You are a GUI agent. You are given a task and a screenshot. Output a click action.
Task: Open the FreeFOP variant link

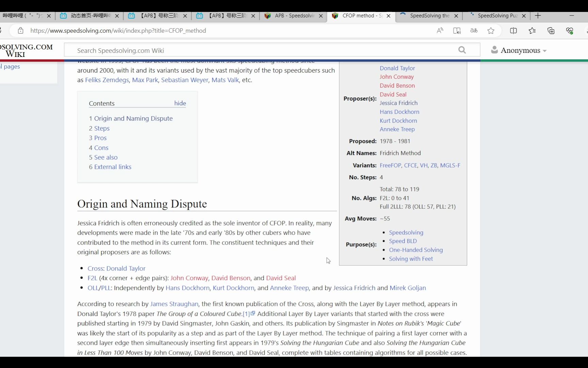(390, 165)
